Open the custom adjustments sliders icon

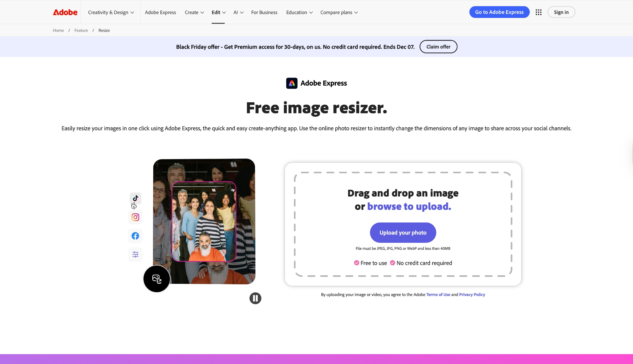(x=135, y=254)
